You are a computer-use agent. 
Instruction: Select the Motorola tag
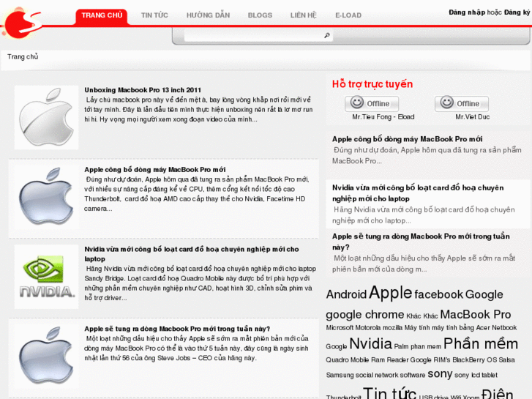pos(368,328)
